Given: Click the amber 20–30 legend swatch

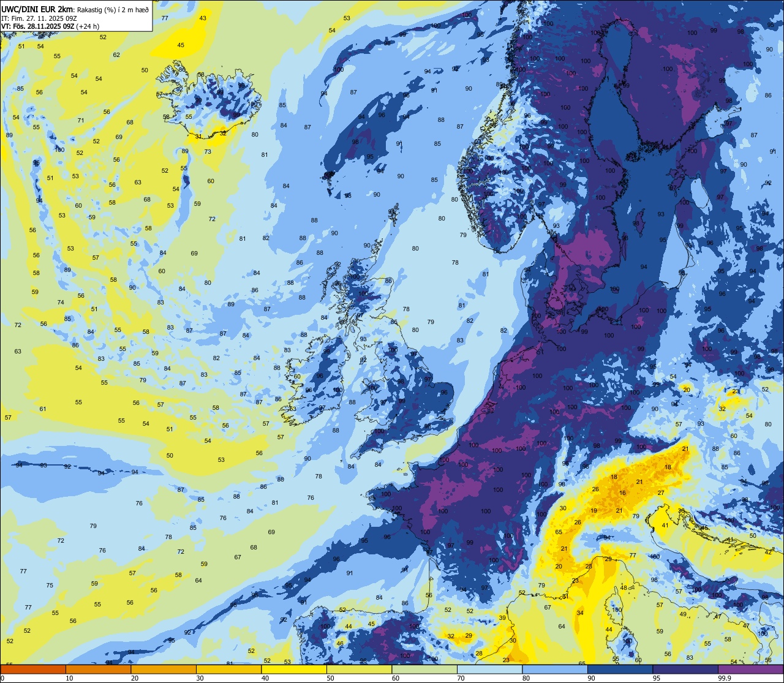Looking at the screenshot, I should 164,669.
